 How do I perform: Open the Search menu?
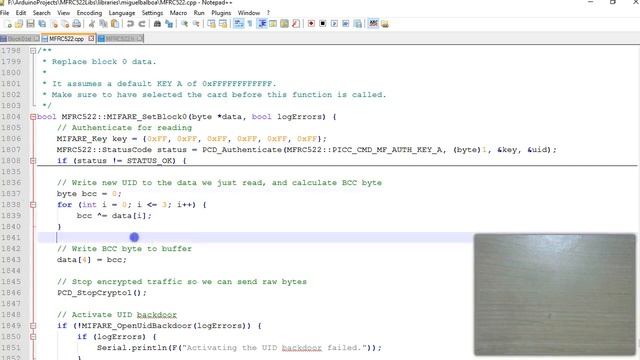click(42, 13)
